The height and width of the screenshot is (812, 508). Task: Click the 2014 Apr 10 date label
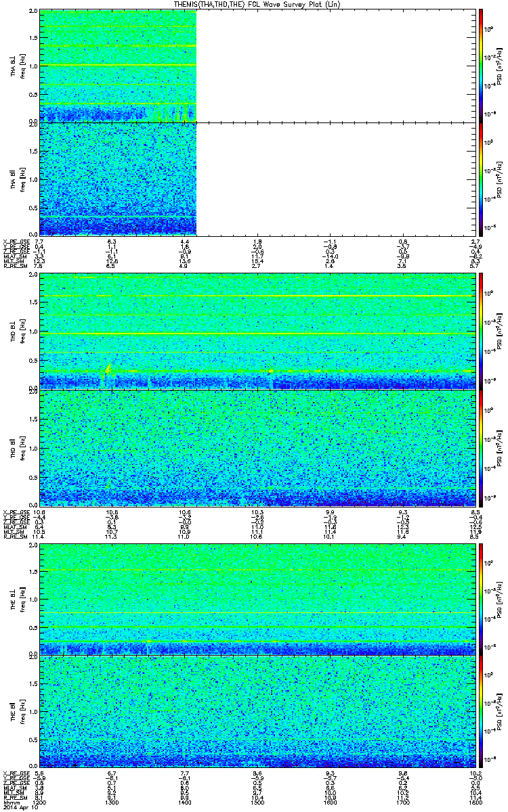click(19, 807)
